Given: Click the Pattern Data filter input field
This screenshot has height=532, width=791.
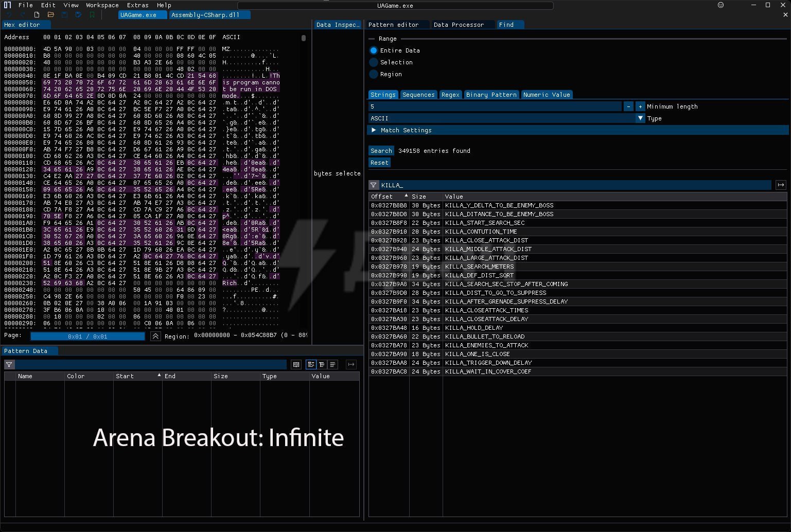Looking at the screenshot, I should [151, 364].
